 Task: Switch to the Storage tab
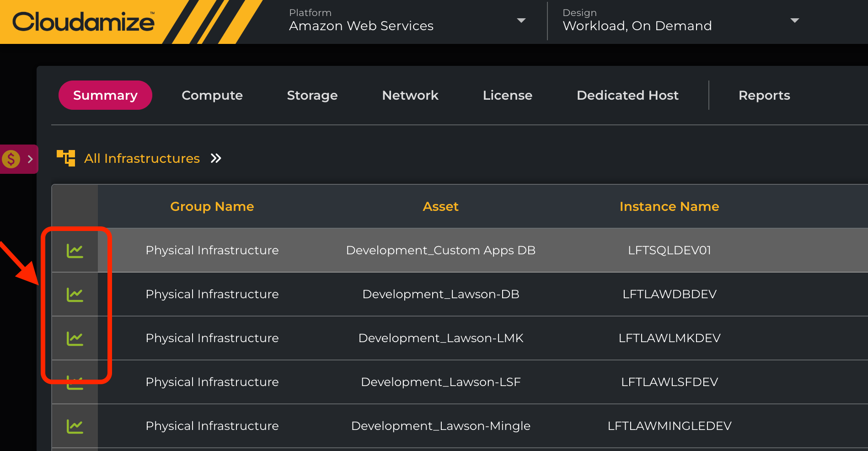312,95
